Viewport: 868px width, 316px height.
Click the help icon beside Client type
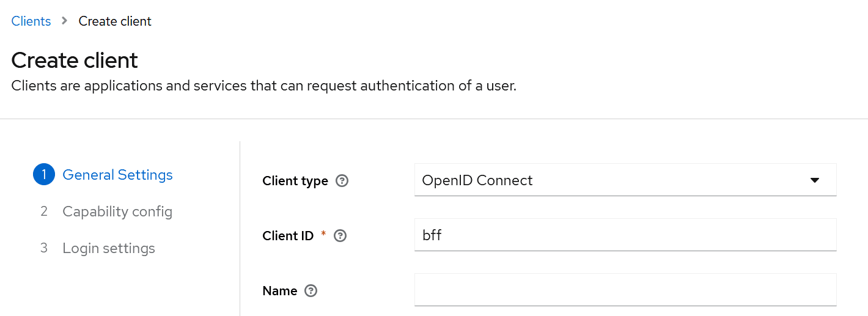tap(342, 181)
